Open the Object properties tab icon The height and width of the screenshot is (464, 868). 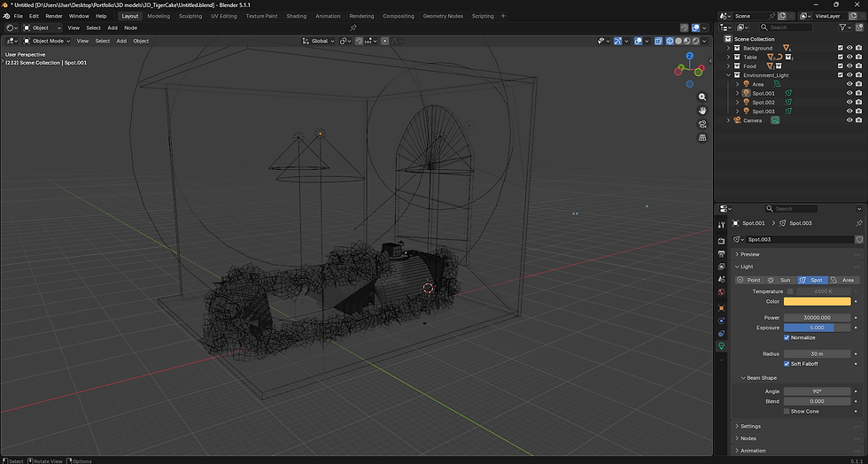721,308
